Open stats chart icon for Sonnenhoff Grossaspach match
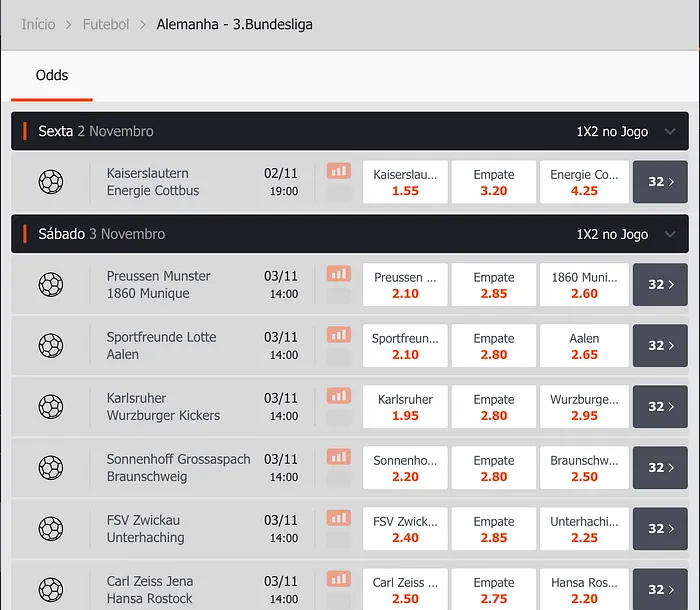 click(339, 457)
